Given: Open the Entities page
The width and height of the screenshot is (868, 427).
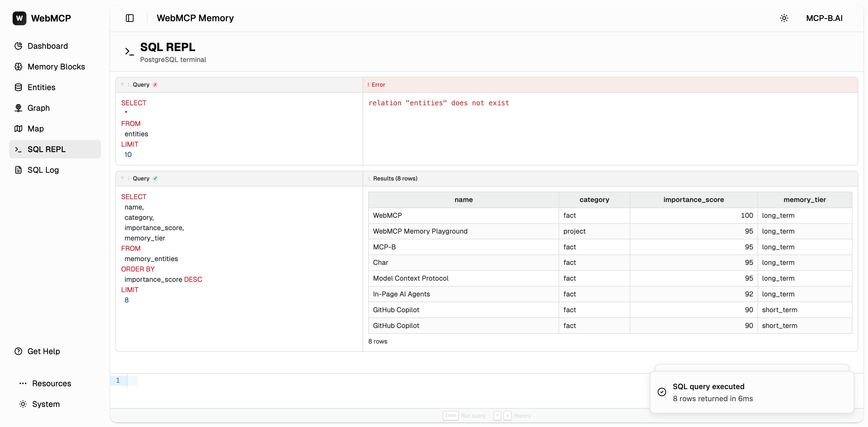Looking at the screenshot, I should click(x=55, y=87).
